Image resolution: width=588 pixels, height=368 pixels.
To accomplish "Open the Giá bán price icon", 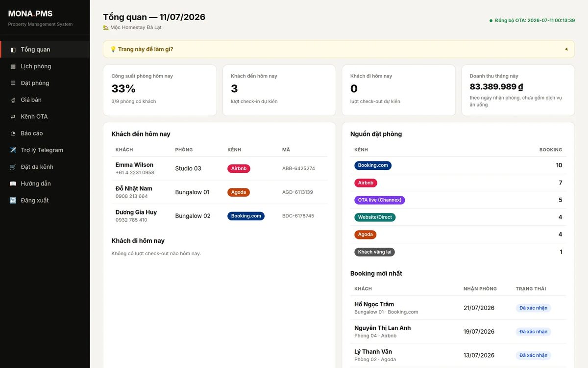I will [x=13, y=100].
